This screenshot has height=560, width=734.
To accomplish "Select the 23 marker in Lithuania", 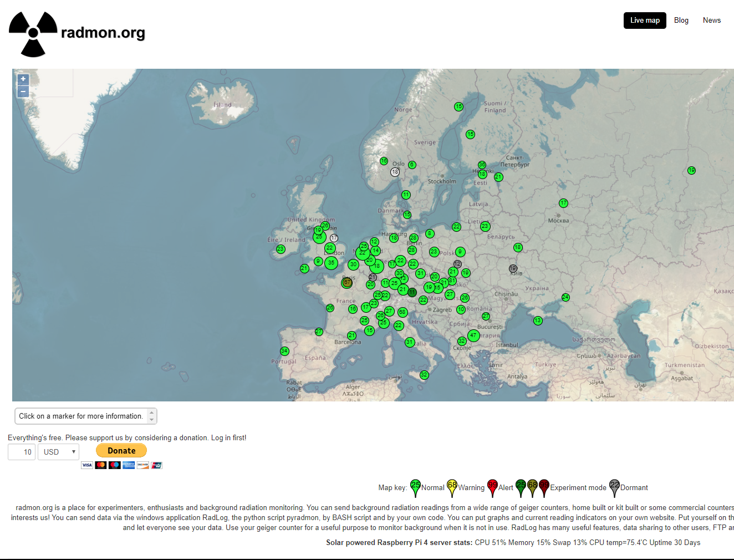I will (x=485, y=226).
